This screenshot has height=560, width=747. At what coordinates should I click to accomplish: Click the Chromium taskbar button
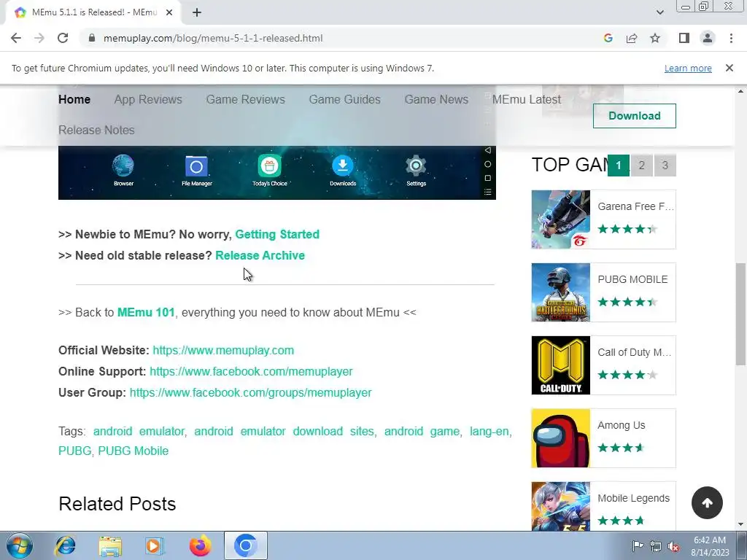coord(245,545)
